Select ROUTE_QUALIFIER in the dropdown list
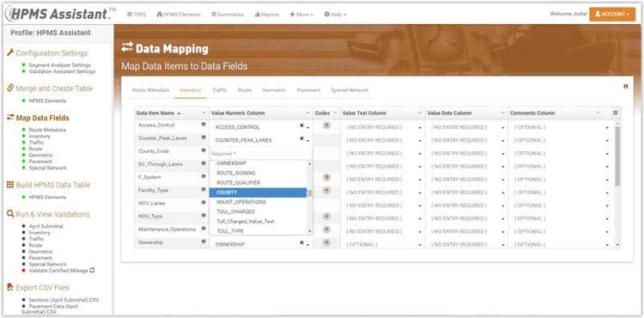 click(x=258, y=182)
